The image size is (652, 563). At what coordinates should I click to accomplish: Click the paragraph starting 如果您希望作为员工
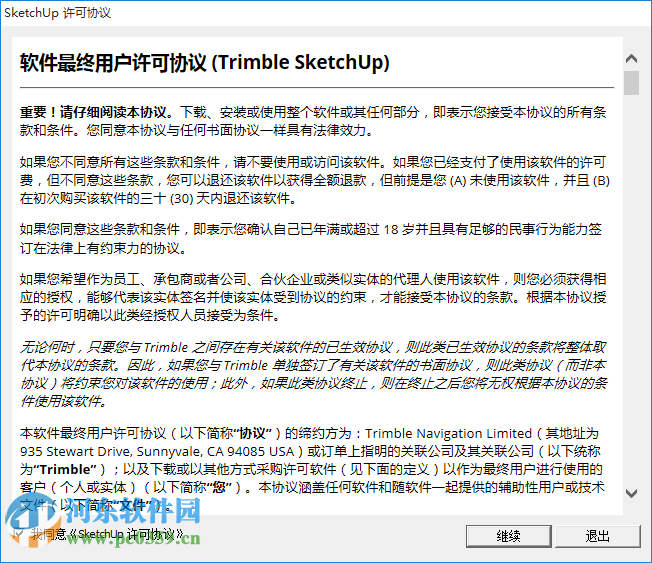tap(313, 297)
